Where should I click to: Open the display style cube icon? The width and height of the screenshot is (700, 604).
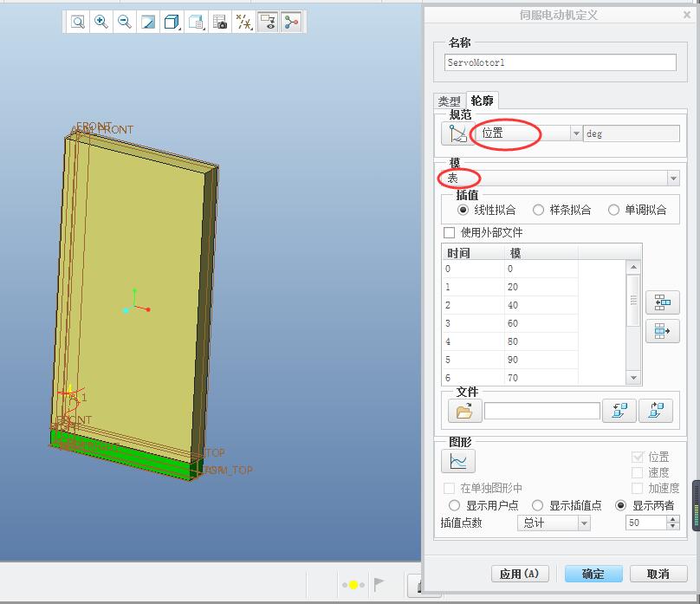click(x=172, y=22)
